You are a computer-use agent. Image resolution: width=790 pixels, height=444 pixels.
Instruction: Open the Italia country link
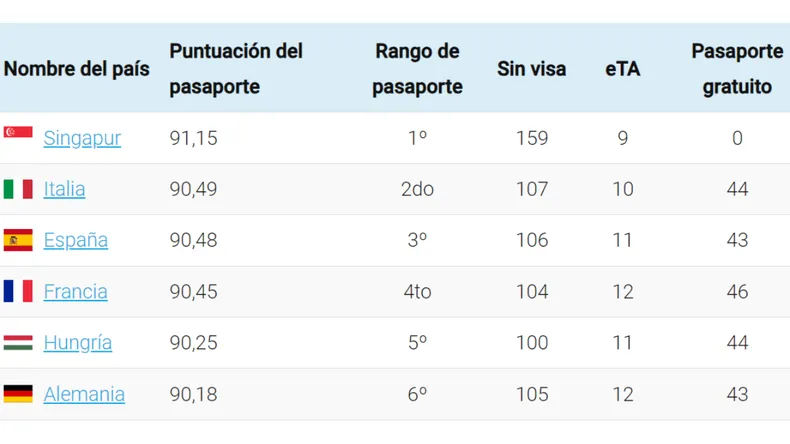(64, 189)
